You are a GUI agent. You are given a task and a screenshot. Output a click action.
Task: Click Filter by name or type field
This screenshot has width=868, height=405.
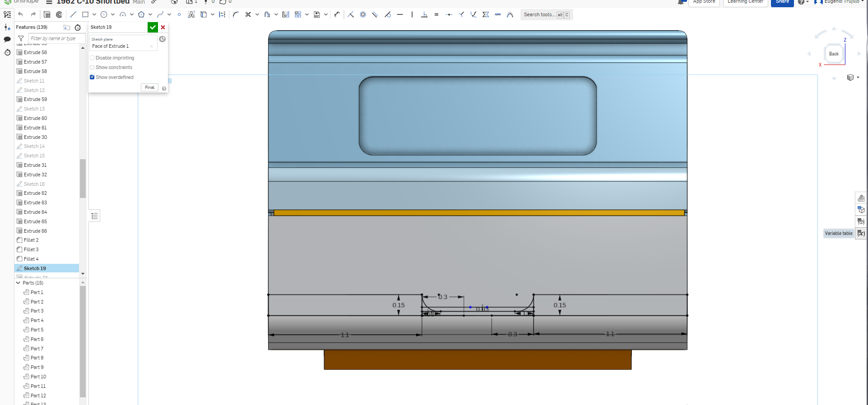(57, 38)
